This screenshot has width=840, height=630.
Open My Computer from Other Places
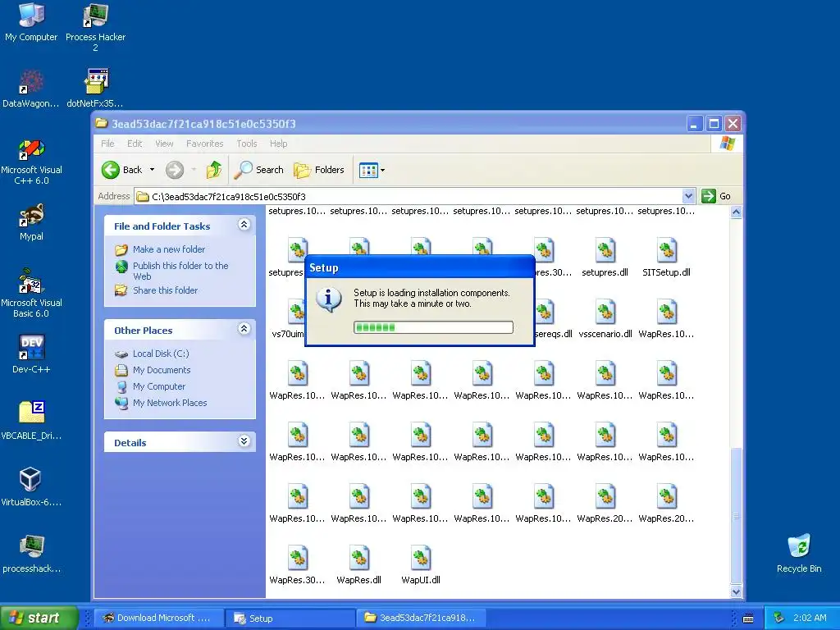click(x=158, y=386)
